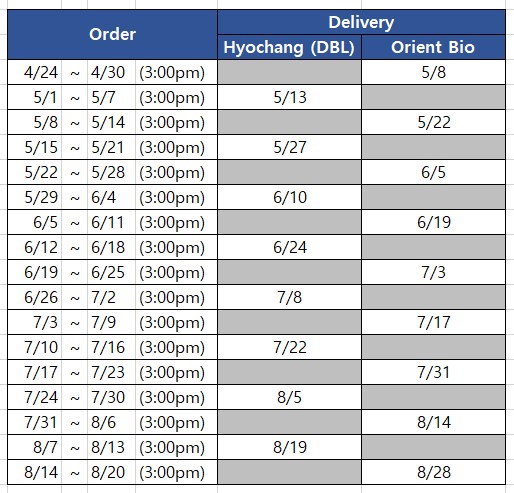Select the 5/8 Orient Bio delivery cell
The width and height of the screenshot is (514, 493).
tap(433, 72)
